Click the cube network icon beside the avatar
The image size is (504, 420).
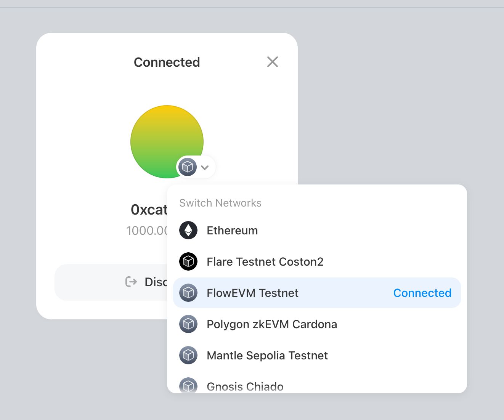(188, 167)
